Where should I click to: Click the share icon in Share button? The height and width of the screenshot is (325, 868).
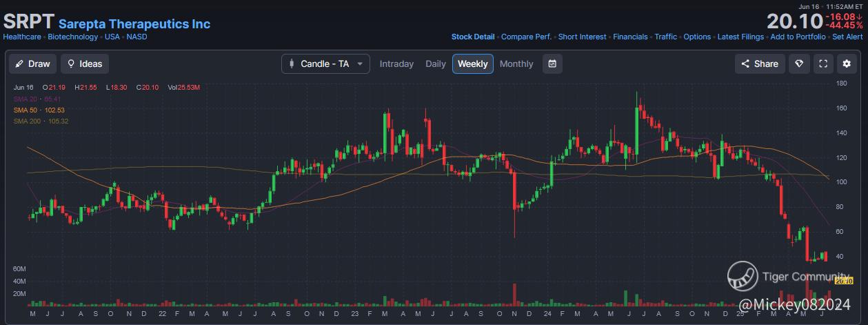745,63
